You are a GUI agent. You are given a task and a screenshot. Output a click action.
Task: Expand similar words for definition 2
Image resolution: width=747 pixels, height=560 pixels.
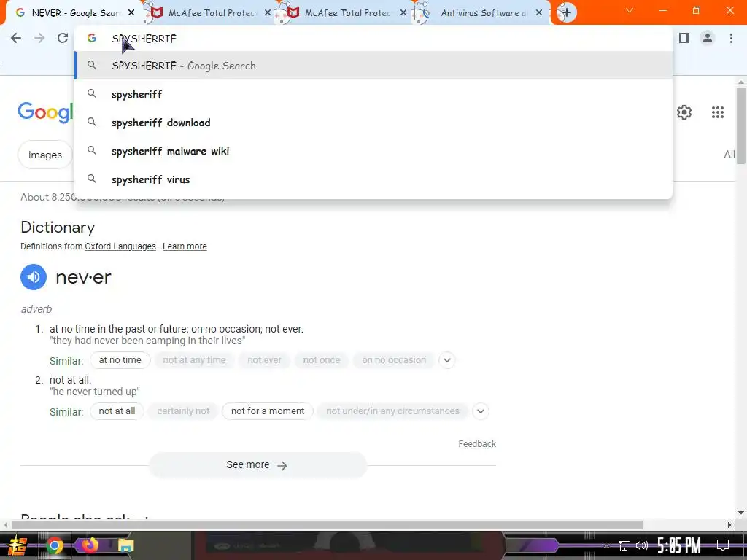point(481,411)
